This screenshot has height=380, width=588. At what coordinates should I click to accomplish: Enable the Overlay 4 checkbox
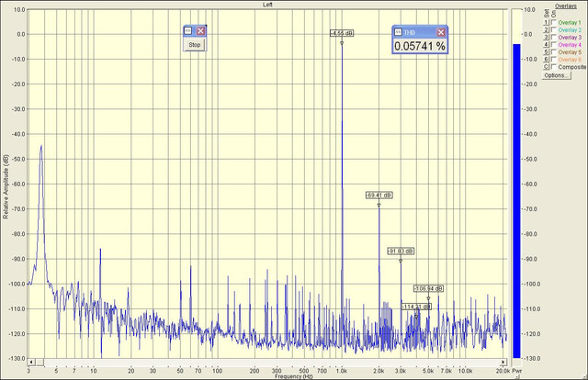pyautogui.click(x=553, y=45)
